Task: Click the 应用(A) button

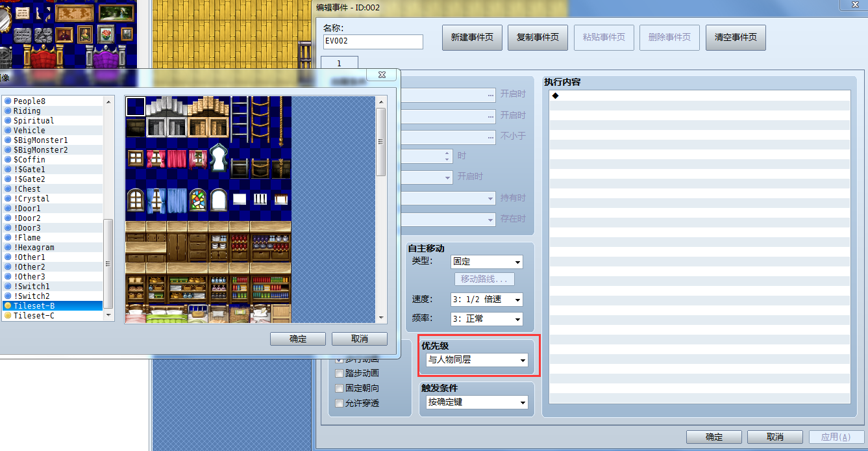Action: [836, 437]
